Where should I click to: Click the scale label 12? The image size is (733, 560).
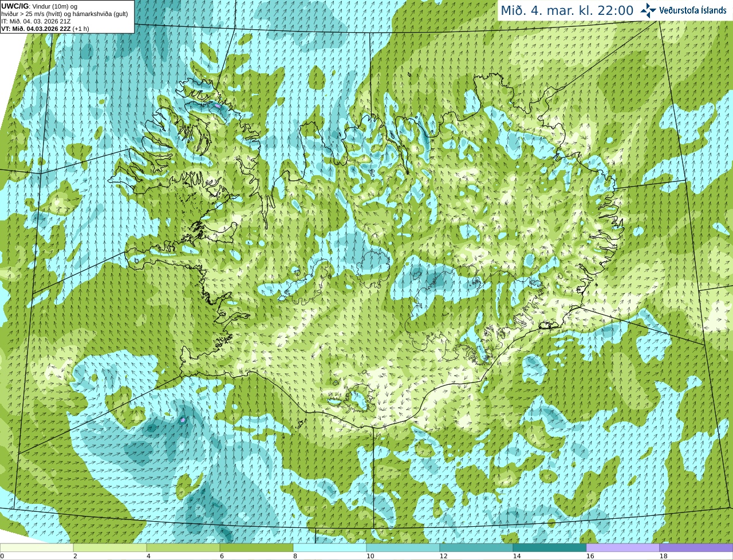coord(443,556)
